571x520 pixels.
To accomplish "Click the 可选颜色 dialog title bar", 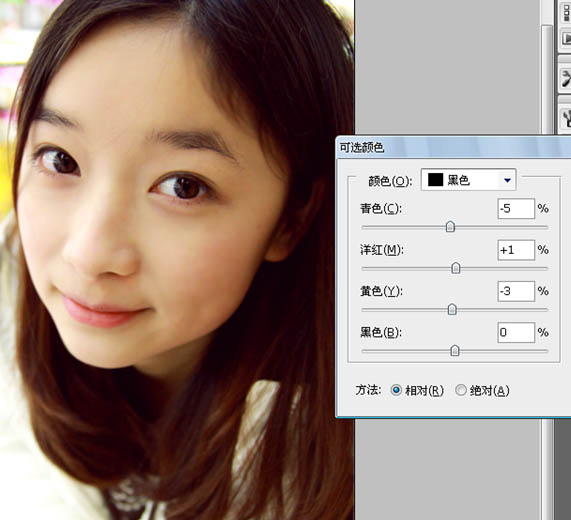I will 453,147.
